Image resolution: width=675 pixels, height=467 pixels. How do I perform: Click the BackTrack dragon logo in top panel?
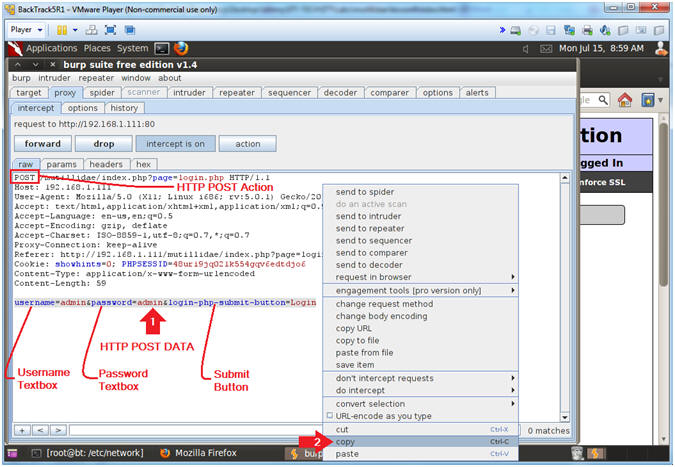(x=15, y=49)
